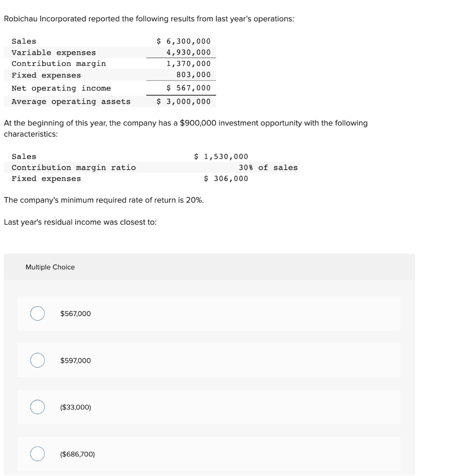
Task: Select the first answer option row
Action: [x=208, y=313]
